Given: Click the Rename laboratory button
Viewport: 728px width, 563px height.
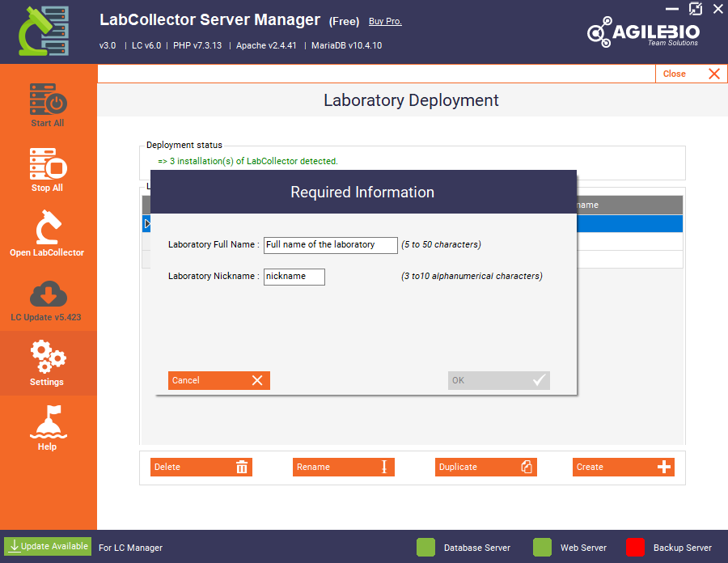Looking at the screenshot, I should [x=344, y=467].
